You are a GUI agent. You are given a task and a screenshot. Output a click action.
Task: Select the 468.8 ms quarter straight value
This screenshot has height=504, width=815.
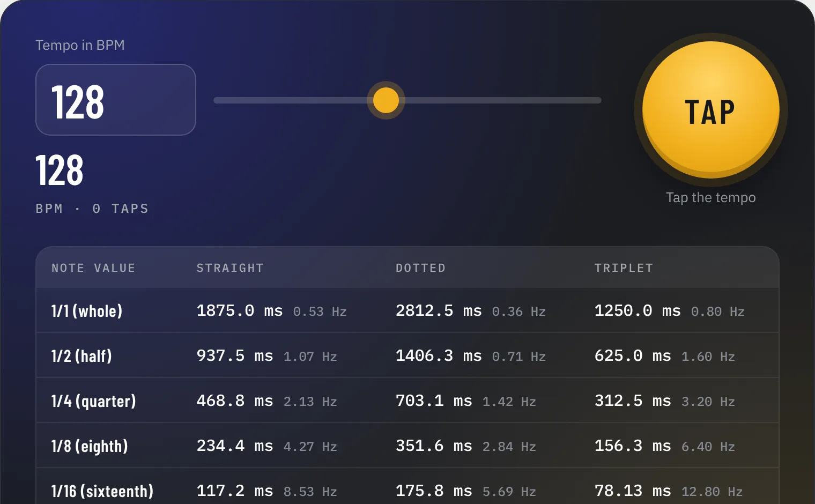(x=235, y=401)
